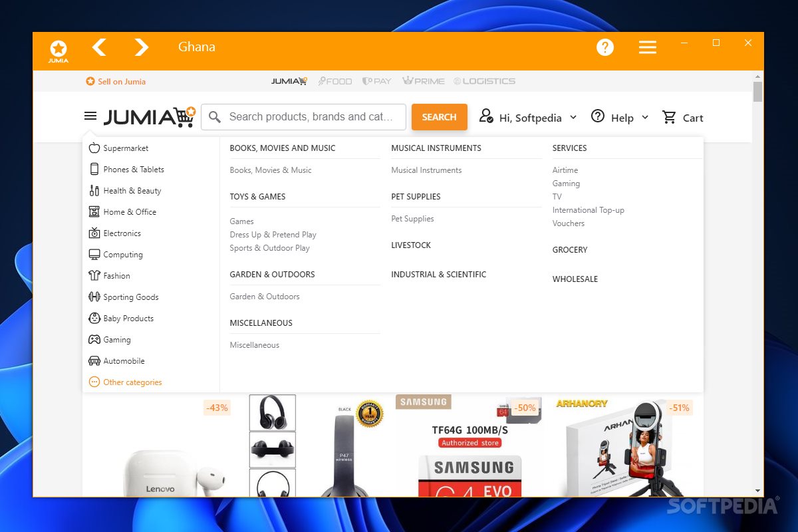Open the International Top-up link
The image size is (798, 532).
coord(589,210)
